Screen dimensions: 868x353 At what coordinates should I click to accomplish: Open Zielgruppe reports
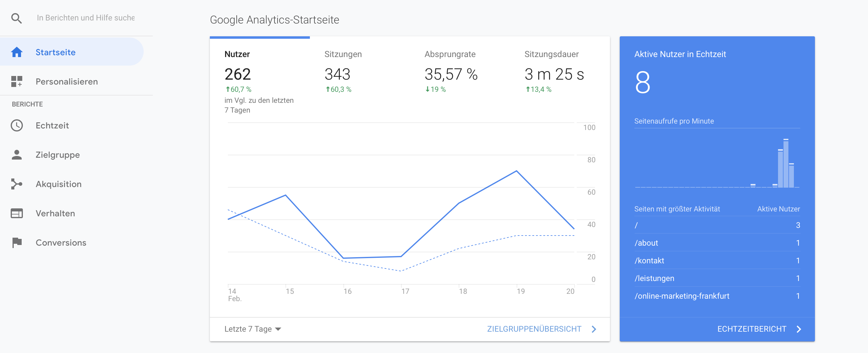(72, 155)
